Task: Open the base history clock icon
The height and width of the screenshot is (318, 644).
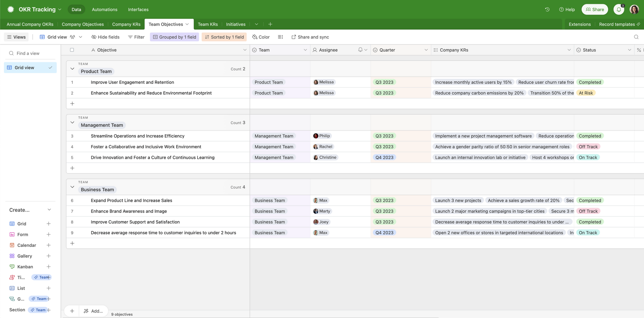Action: click(547, 9)
